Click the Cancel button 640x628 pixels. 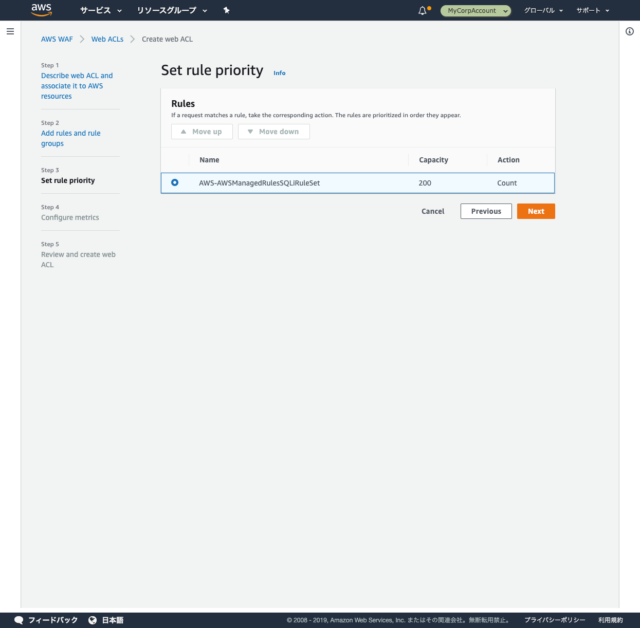(433, 211)
